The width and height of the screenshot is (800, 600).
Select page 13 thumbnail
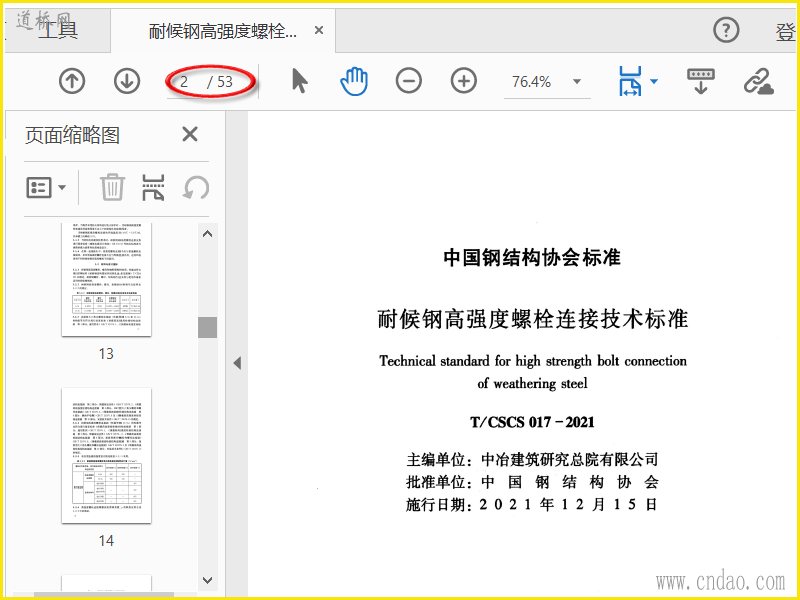106,280
